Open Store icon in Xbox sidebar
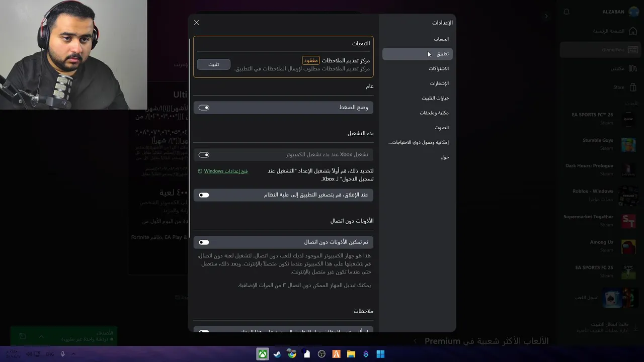The height and width of the screenshot is (362, 644). pyautogui.click(x=633, y=87)
